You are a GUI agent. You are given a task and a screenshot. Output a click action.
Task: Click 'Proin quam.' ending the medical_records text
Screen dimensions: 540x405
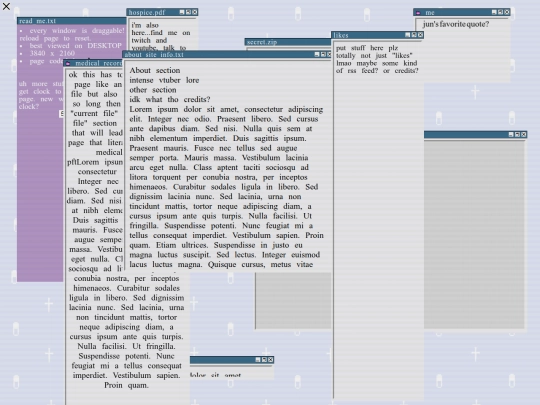(x=126, y=385)
